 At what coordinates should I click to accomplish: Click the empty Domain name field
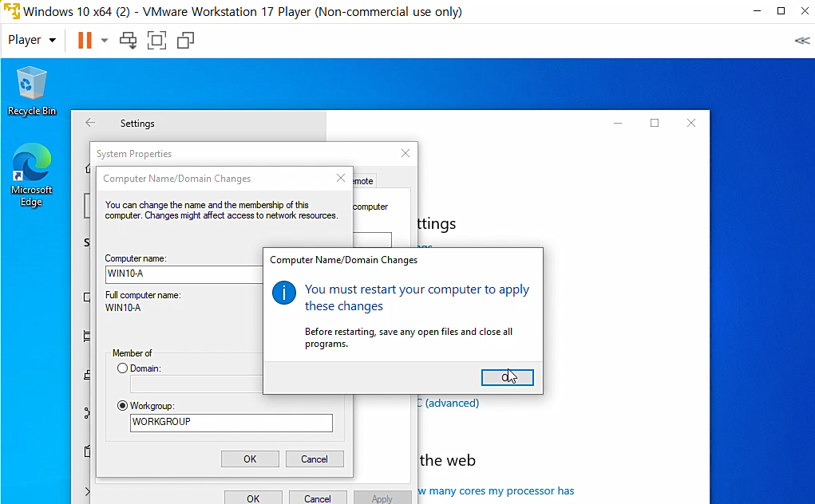tap(196, 384)
